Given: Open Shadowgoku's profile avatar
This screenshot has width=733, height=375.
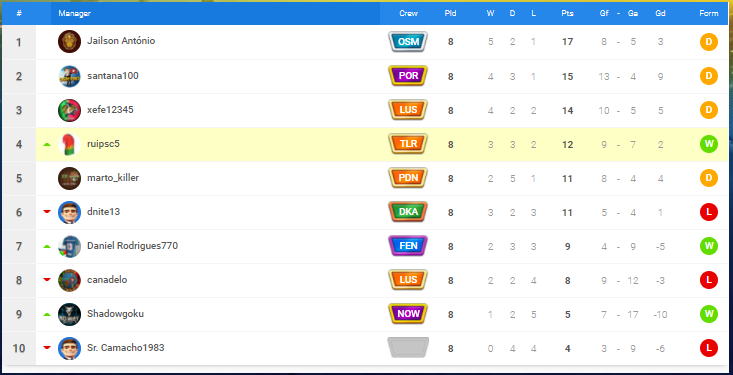Looking at the screenshot, I should (x=69, y=314).
